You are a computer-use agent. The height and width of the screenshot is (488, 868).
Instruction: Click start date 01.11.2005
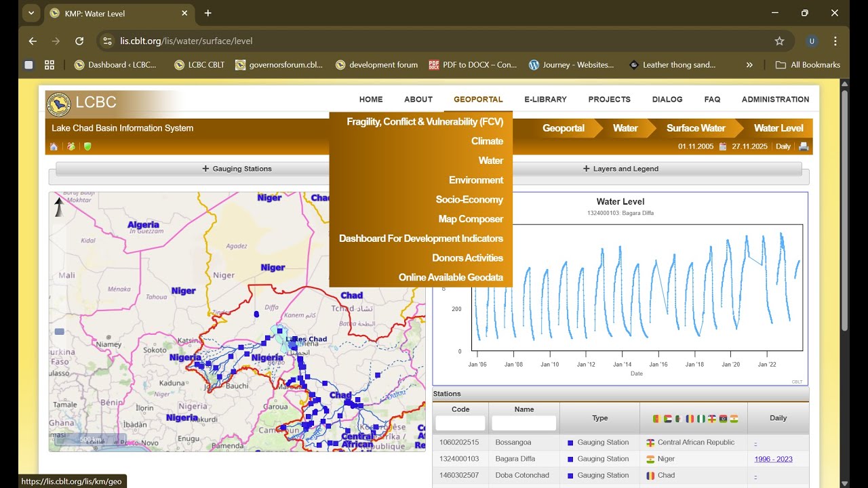pyautogui.click(x=696, y=146)
